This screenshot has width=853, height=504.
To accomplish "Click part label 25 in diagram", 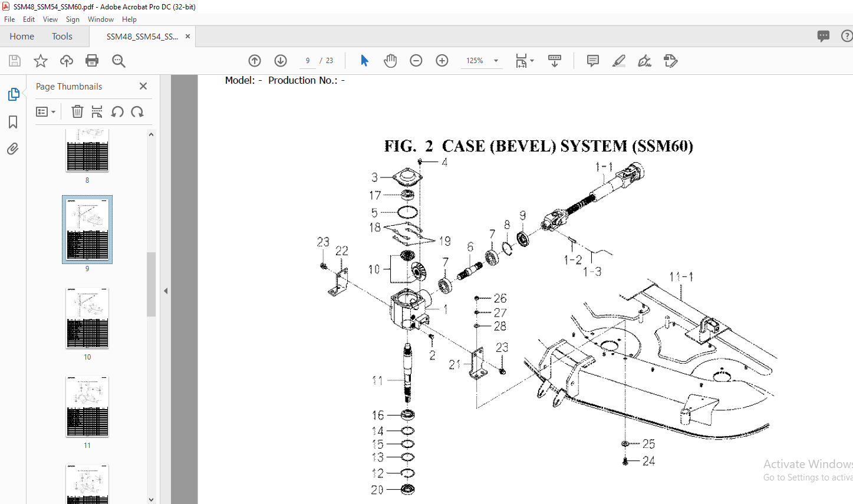I will [x=648, y=444].
